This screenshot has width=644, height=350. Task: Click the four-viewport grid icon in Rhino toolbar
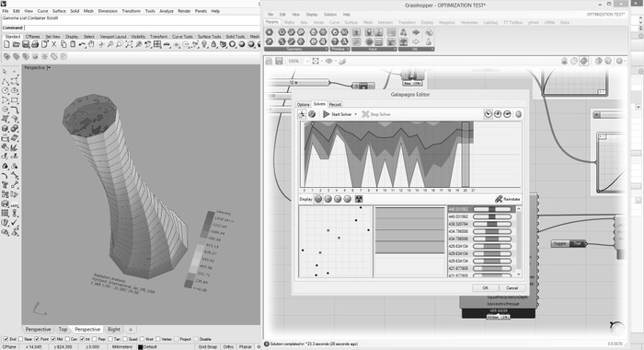(157, 44)
